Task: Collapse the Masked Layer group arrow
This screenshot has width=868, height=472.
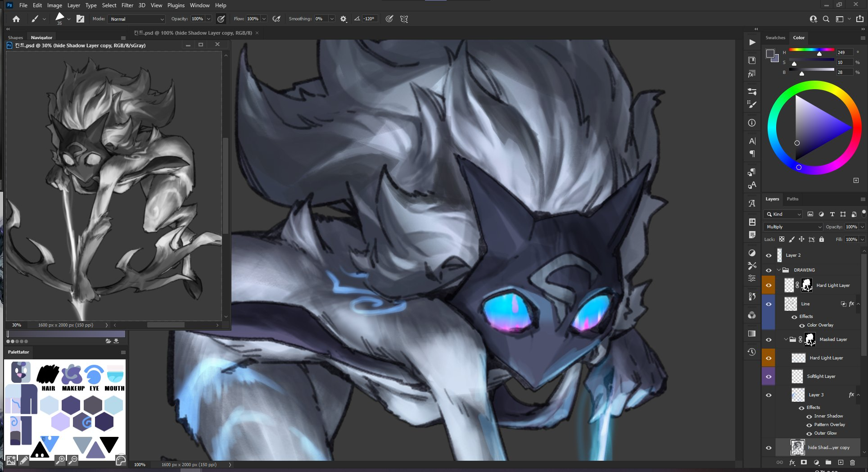Action: coord(786,340)
